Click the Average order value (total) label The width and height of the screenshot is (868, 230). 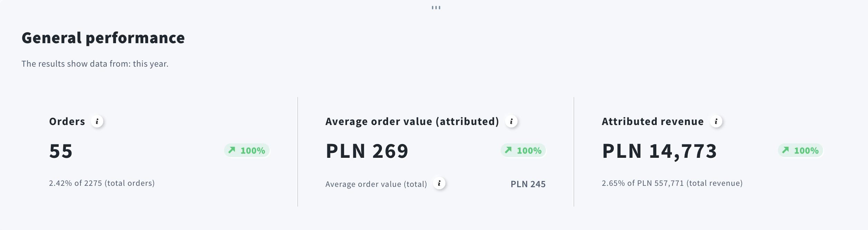coord(376,184)
